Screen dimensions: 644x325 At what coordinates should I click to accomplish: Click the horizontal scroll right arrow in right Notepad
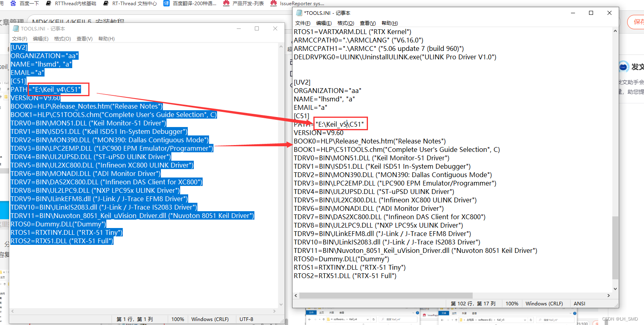pos(609,295)
